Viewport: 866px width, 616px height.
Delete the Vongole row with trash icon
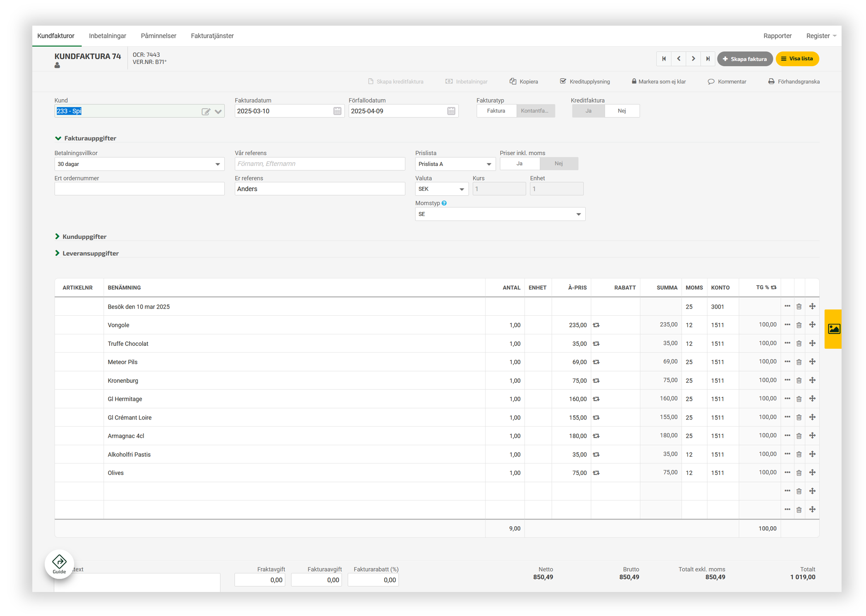(799, 325)
